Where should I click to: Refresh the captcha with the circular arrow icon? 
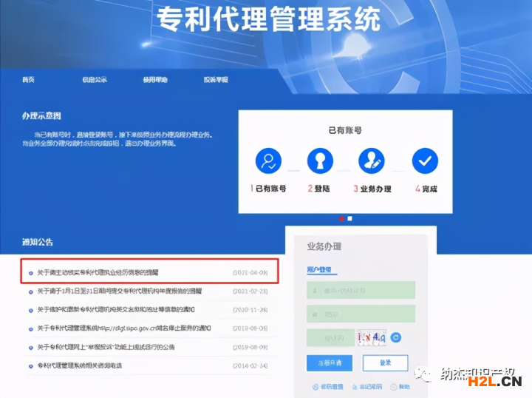point(396,337)
